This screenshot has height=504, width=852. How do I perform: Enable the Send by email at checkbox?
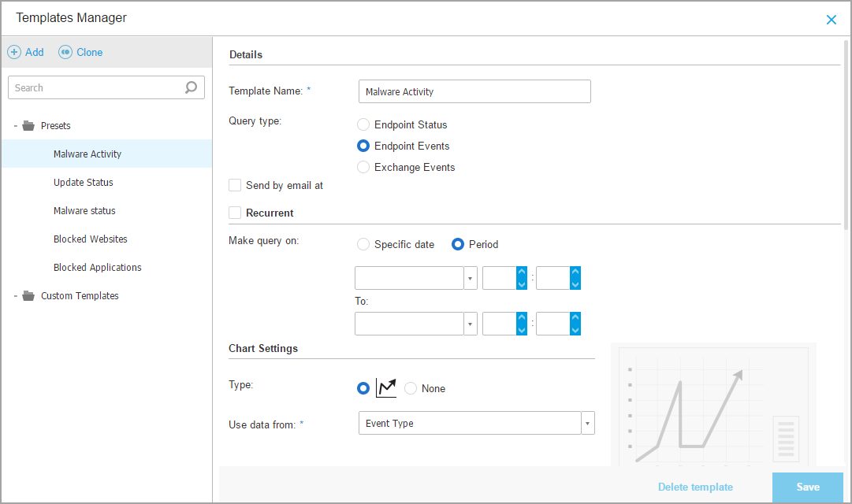click(235, 186)
